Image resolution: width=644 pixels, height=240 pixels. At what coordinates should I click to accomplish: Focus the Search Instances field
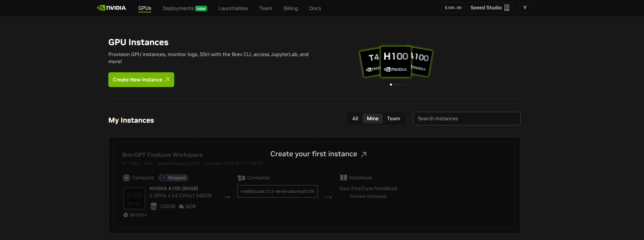coord(467,119)
